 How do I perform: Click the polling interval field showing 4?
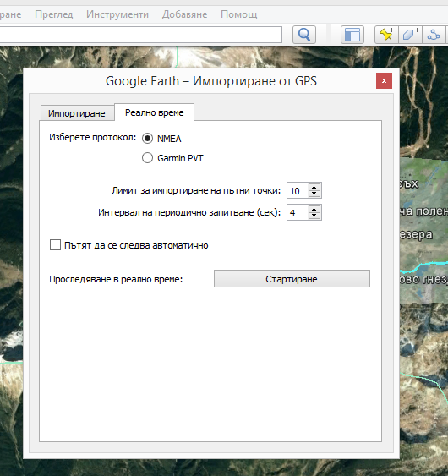coord(298,212)
